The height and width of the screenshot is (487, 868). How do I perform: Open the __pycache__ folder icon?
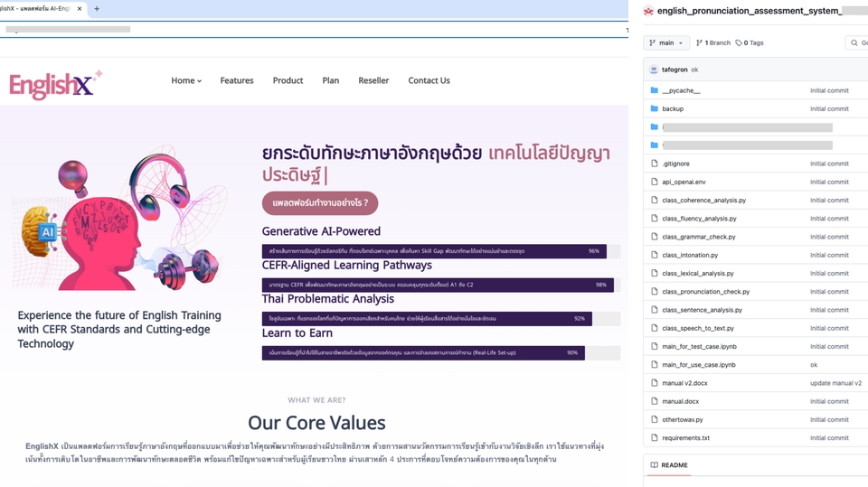654,90
